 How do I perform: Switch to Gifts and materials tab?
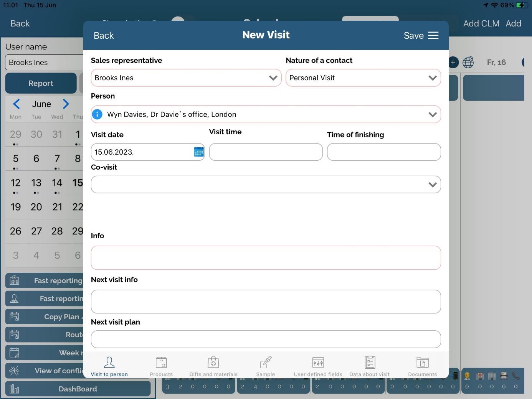point(213,366)
